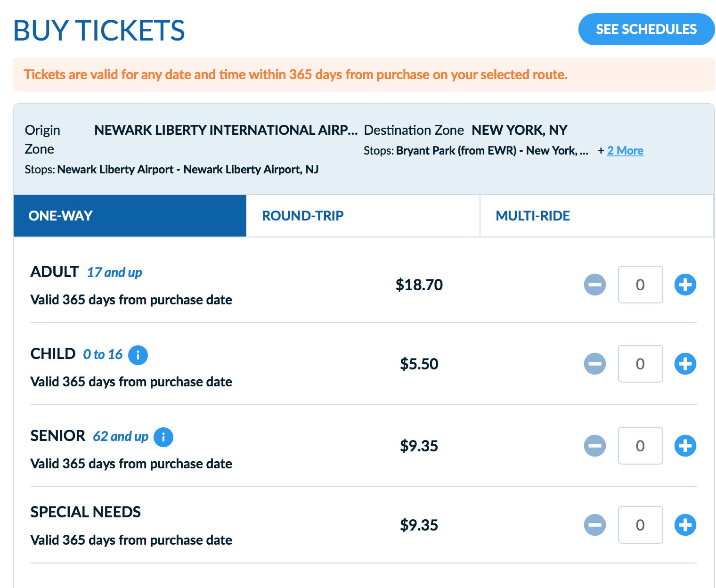Expand the 2 More stops link
This screenshot has height=588, width=716.
coord(625,151)
